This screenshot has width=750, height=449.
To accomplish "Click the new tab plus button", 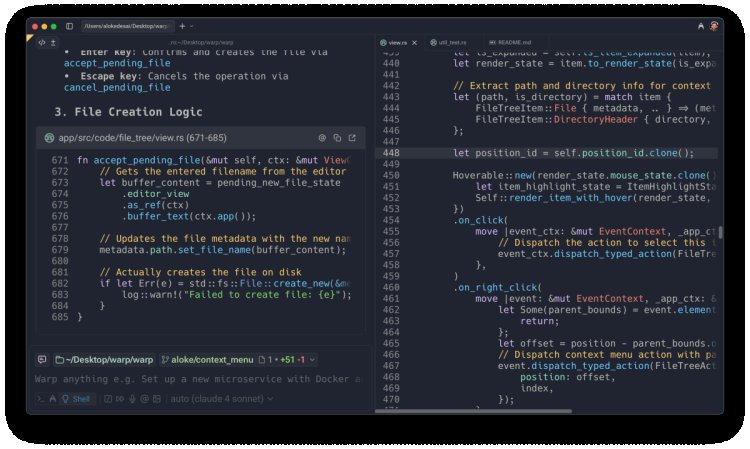I will [x=183, y=25].
